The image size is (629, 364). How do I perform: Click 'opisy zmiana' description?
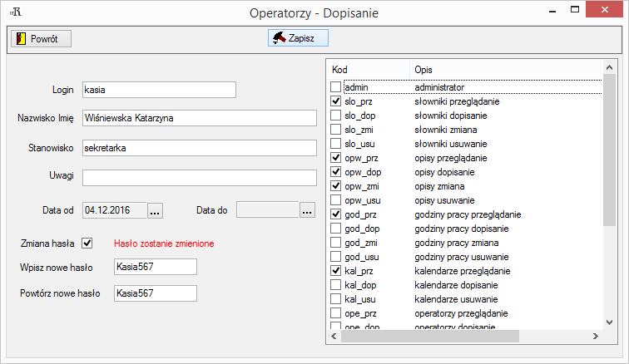point(439,186)
